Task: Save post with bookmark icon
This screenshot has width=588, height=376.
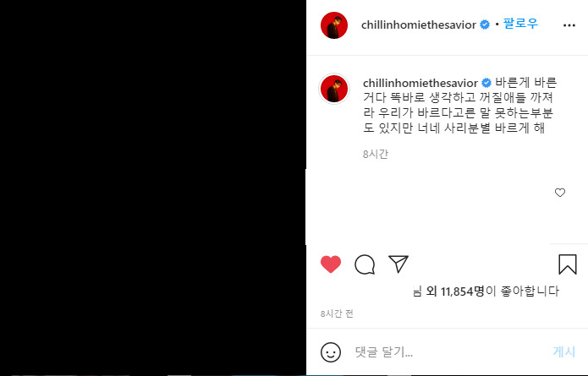Action: click(568, 264)
